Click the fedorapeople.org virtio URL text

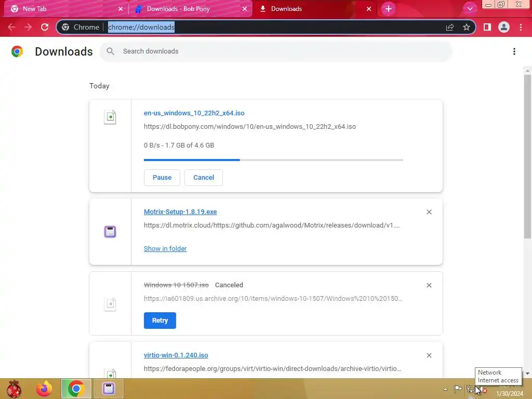[272, 368]
